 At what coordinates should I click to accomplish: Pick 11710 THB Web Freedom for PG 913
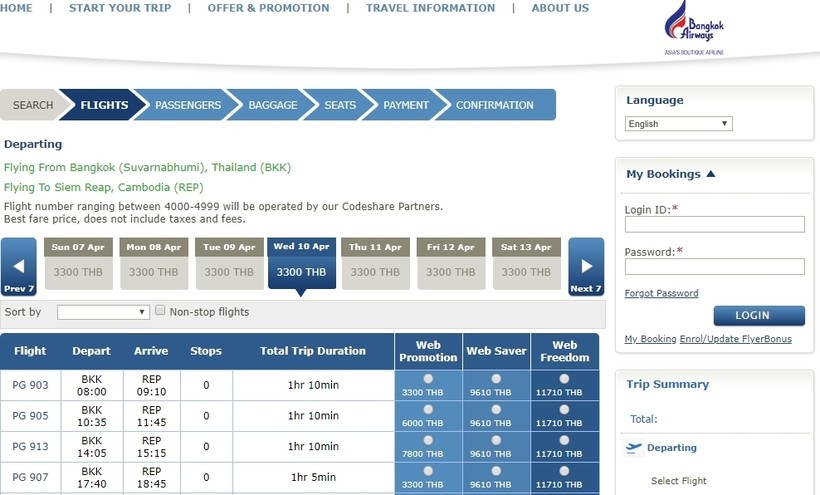tap(564, 440)
